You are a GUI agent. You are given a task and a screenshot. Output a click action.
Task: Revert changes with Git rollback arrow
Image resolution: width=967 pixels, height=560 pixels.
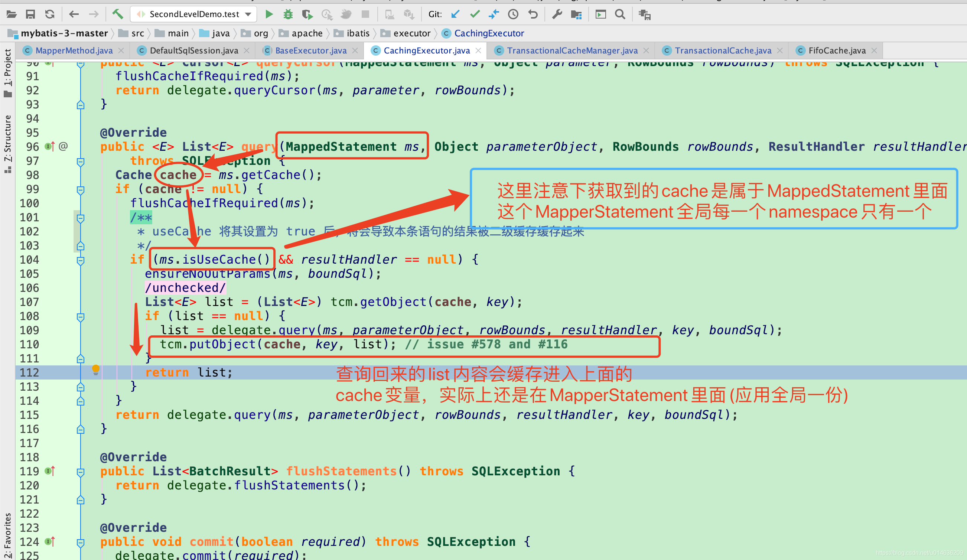click(x=533, y=14)
